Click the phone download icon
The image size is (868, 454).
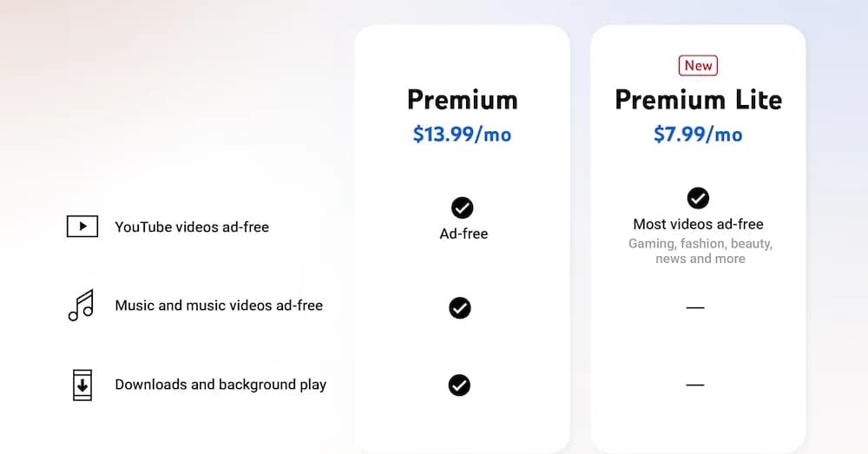82,385
